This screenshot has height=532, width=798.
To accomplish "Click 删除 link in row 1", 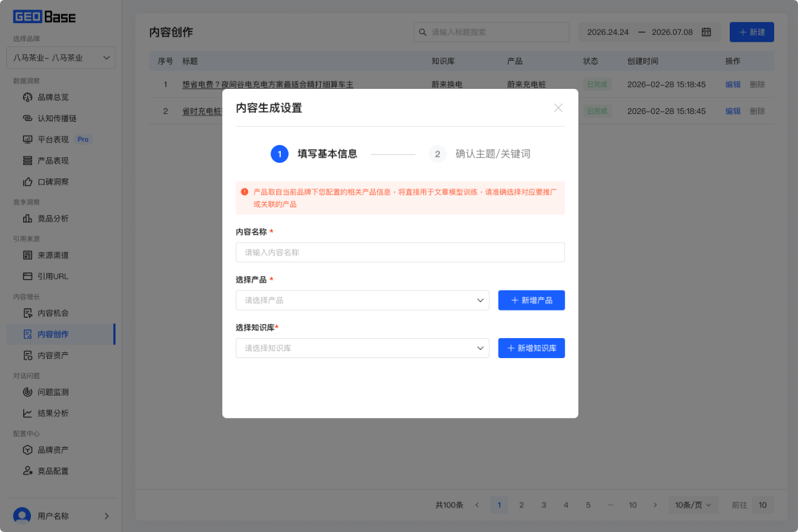I will click(757, 84).
